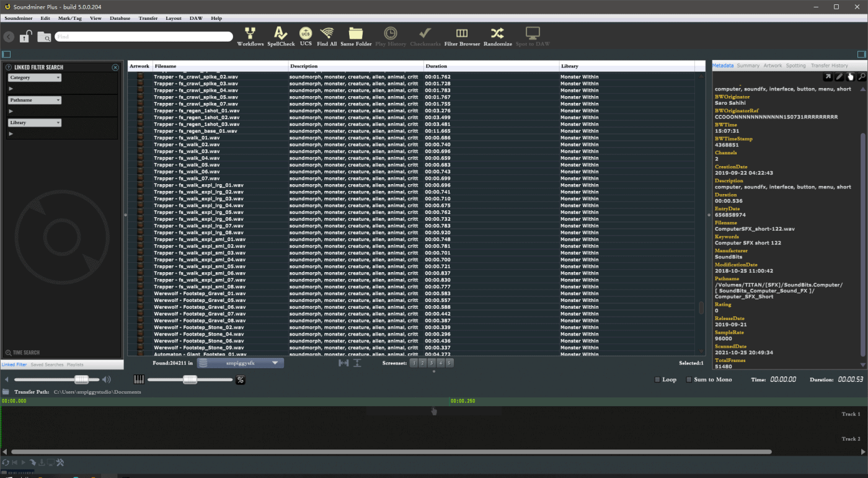
Task: Click the UCS toolbar icon
Action: (306, 33)
